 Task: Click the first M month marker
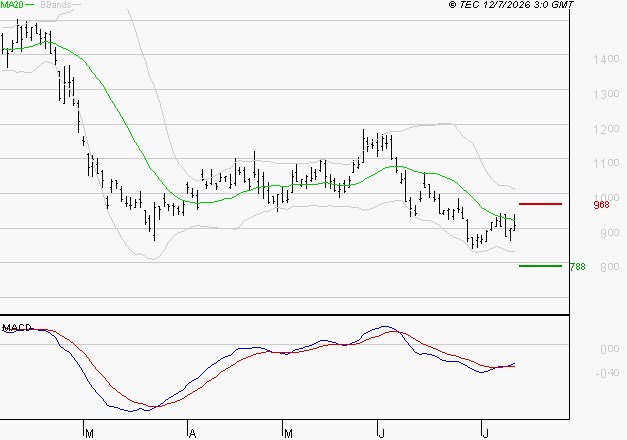click(89, 434)
